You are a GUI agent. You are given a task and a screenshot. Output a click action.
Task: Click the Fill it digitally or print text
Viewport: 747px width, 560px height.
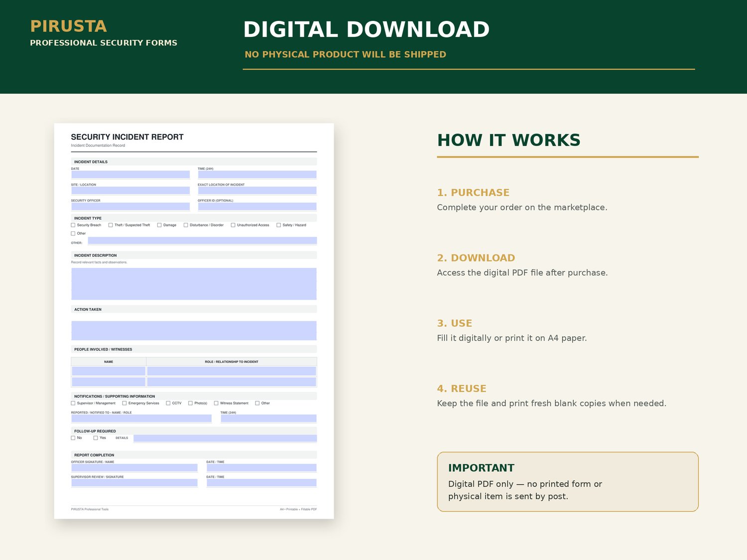tap(512, 338)
